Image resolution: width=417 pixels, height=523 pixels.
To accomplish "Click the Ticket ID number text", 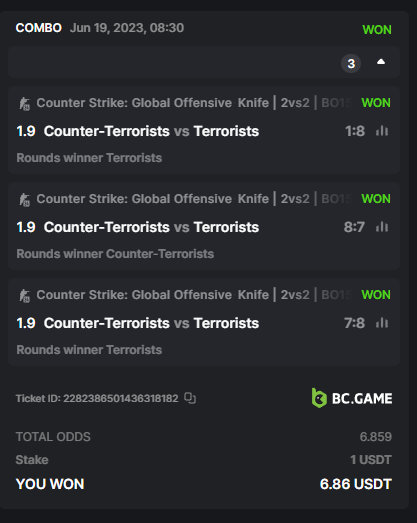I will 121,398.
